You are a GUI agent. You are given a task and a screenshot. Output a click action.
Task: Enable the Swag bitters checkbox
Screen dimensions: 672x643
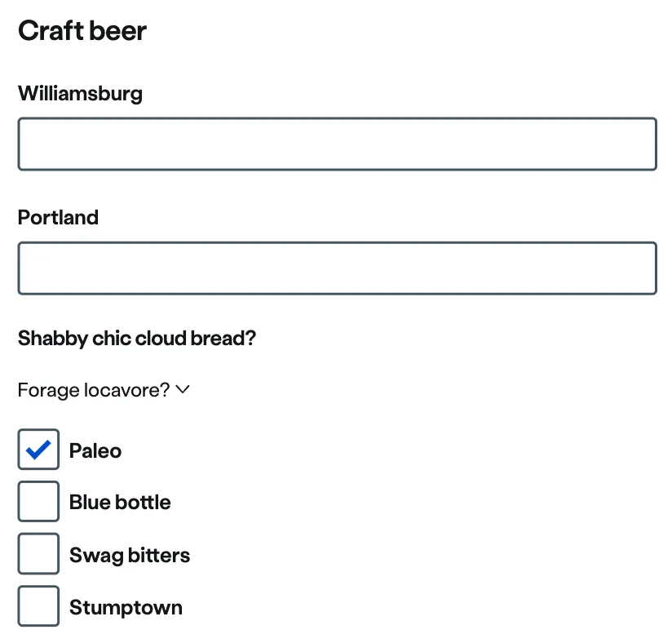pos(38,554)
